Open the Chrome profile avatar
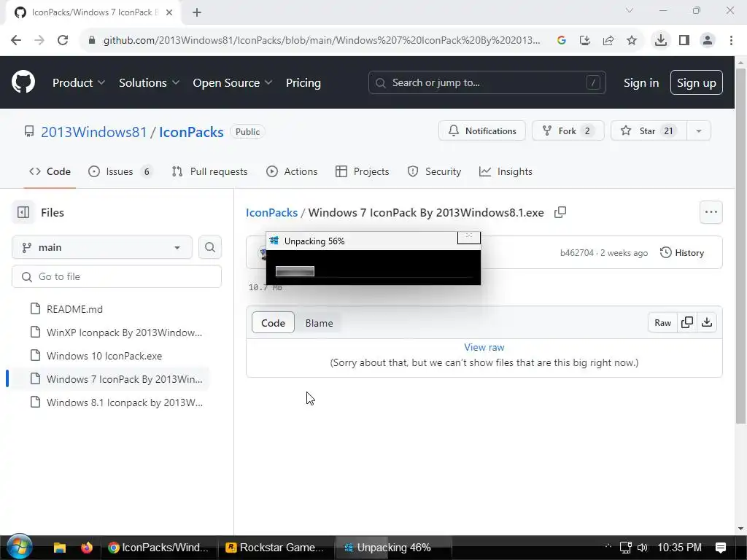The image size is (747, 560). coord(708,41)
